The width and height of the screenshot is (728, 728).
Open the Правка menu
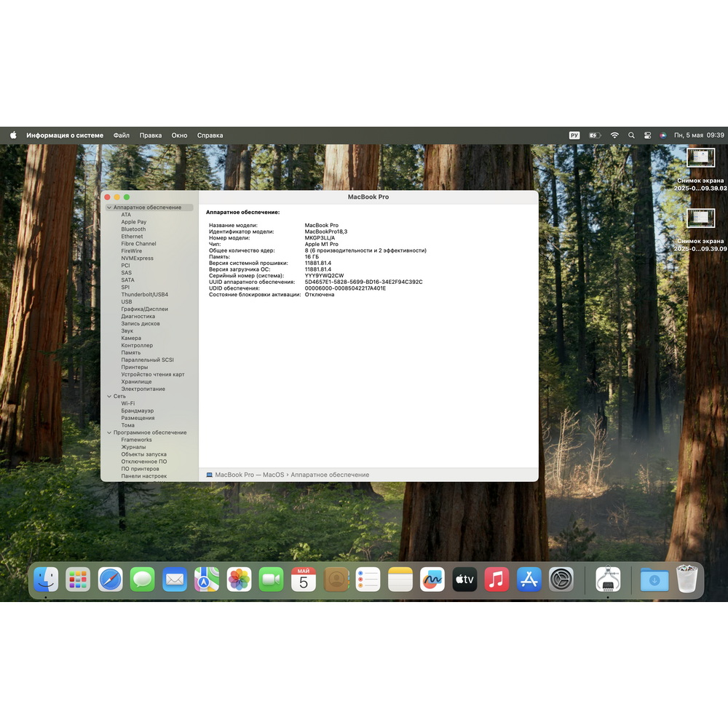coord(151,135)
